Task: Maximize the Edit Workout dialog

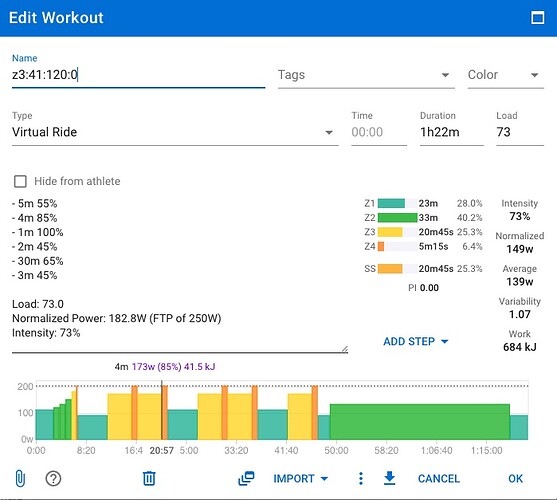Action: click(x=537, y=17)
